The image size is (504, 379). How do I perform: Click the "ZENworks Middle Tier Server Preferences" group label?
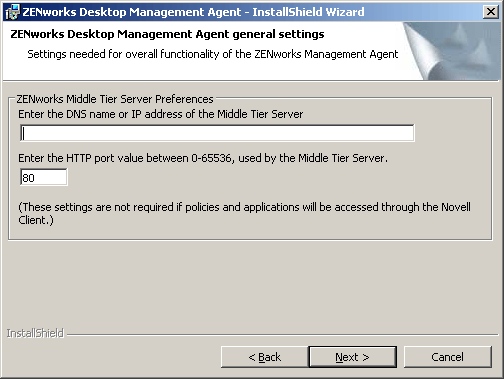coord(115,99)
